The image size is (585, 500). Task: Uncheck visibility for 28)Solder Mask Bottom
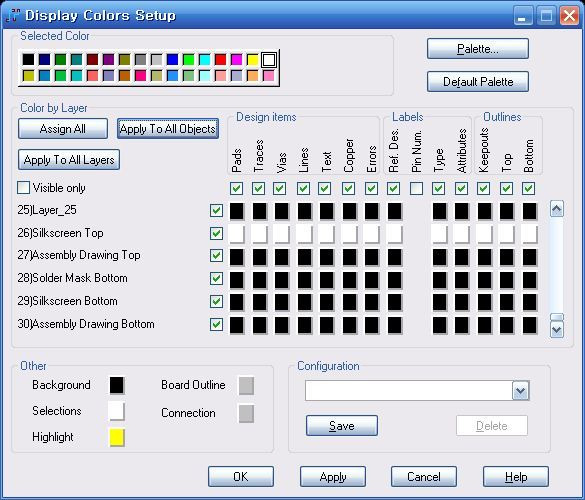pos(216,278)
